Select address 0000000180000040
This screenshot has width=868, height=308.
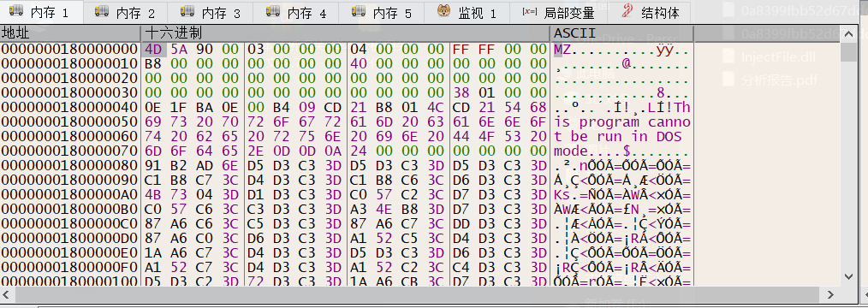(x=69, y=107)
